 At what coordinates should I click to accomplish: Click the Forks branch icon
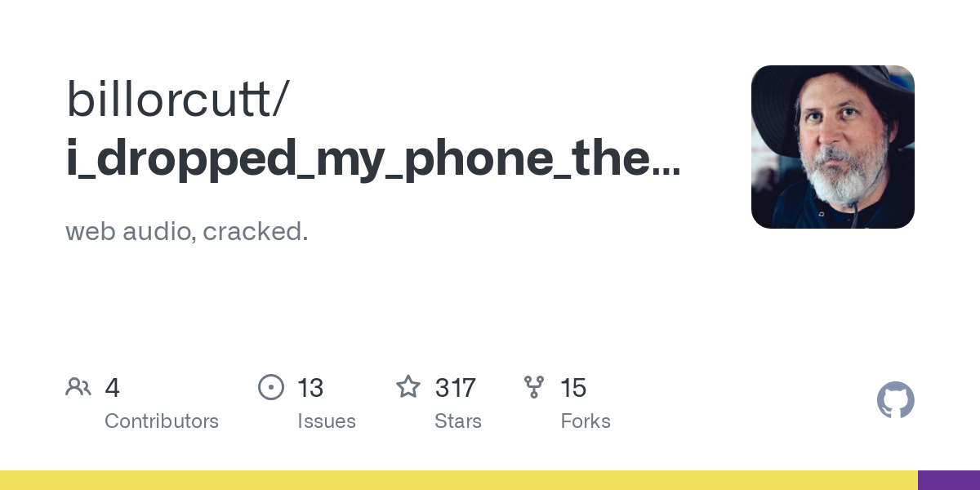[x=534, y=387]
